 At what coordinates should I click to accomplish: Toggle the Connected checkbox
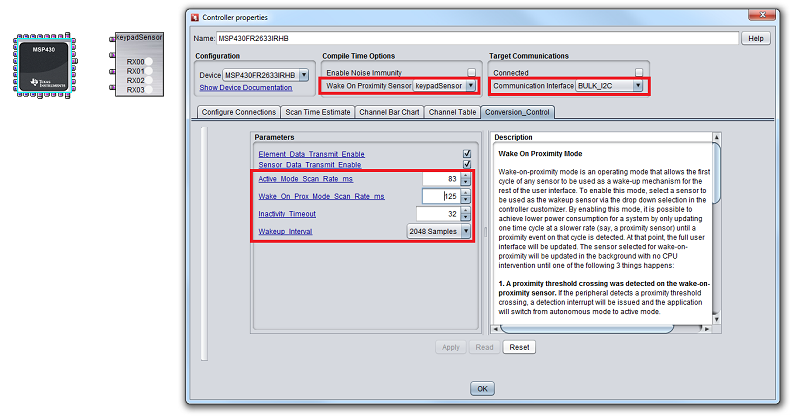pyautogui.click(x=639, y=73)
